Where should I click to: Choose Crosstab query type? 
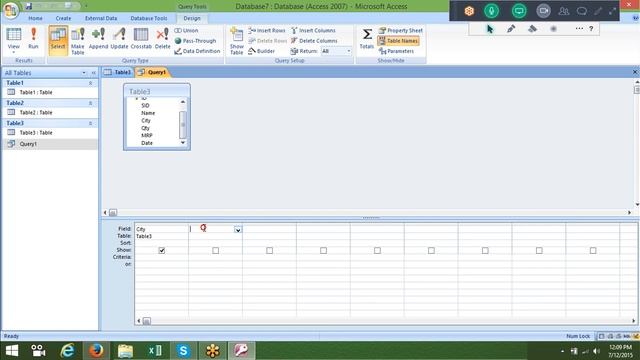141,39
